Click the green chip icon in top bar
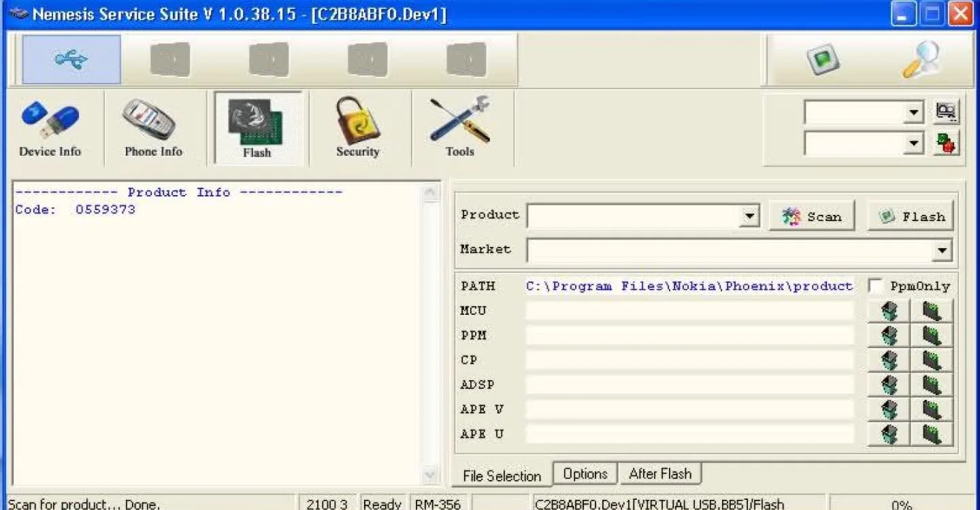Viewport: 980px width, 510px height. coord(823,60)
